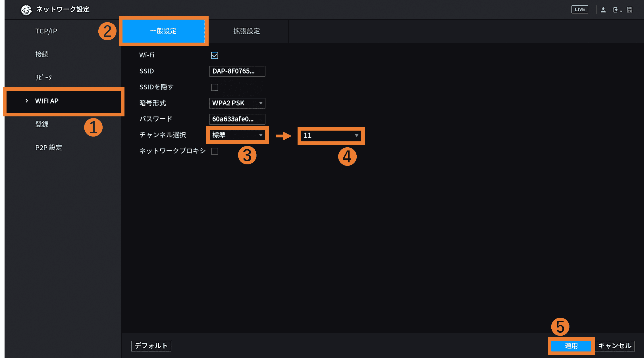
Task: Enable the ネットワークプロキシ checkbox
Action: [x=215, y=151]
